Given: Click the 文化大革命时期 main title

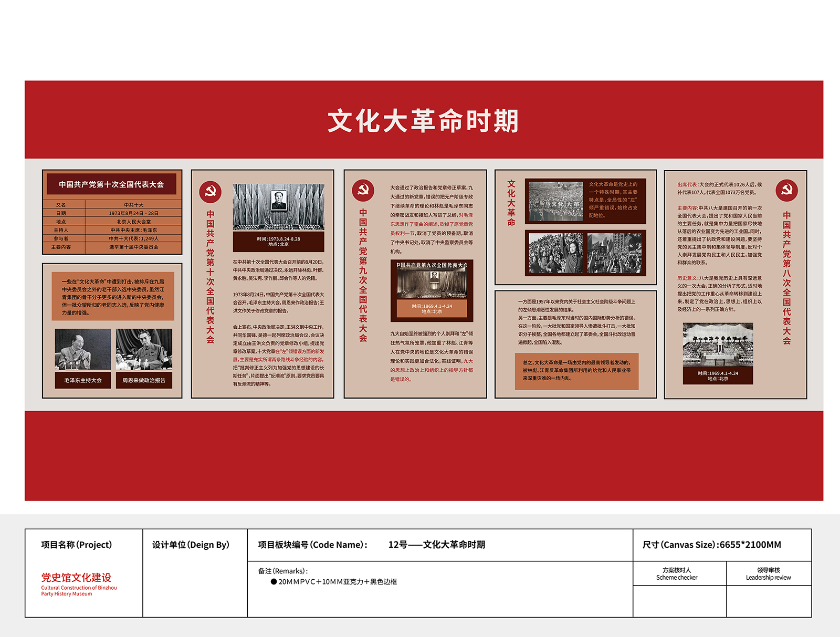Looking at the screenshot, I should 423,121.
